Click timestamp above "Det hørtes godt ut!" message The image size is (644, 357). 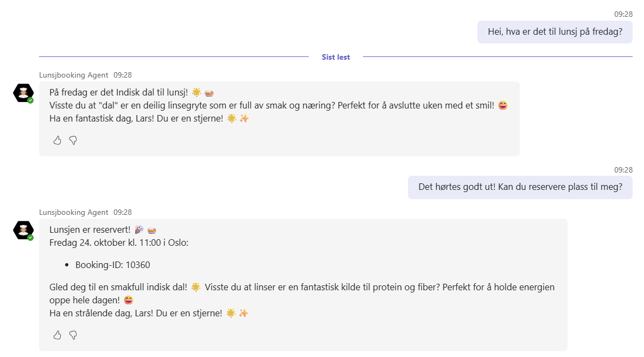[x=623, y=170]
